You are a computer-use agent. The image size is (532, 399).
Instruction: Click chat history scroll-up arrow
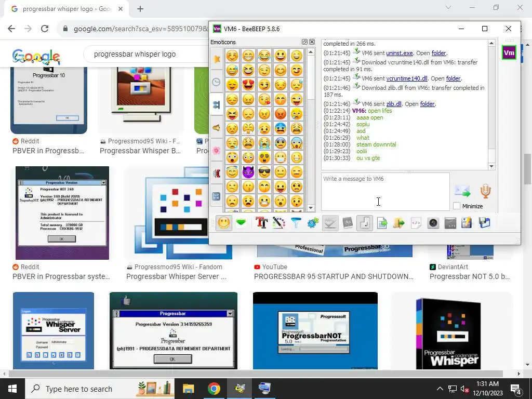pyautogui.click(x=491, y=43)
